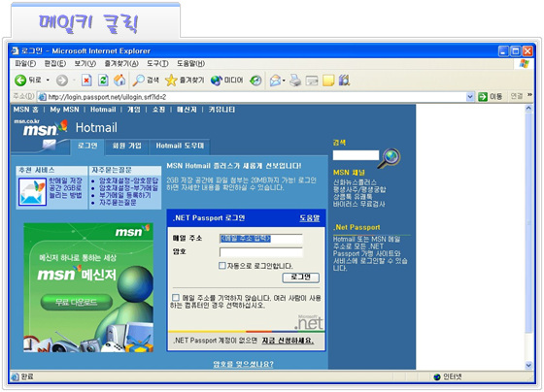
Task: Open the Forward button history dropdown arrow
Action: [74, 81]
